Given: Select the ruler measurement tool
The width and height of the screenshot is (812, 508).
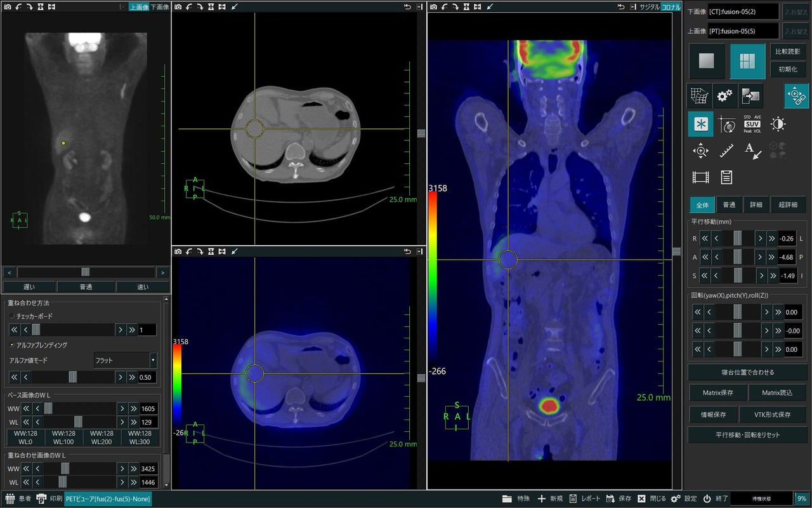Looking at the screenshot, I should 726,150.
